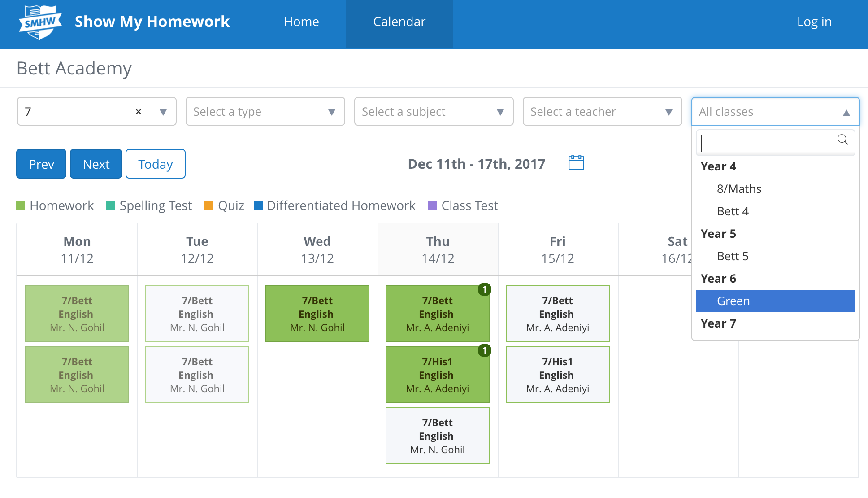Open second Tuesday 7/Bett English card

[x=197, y=375]
